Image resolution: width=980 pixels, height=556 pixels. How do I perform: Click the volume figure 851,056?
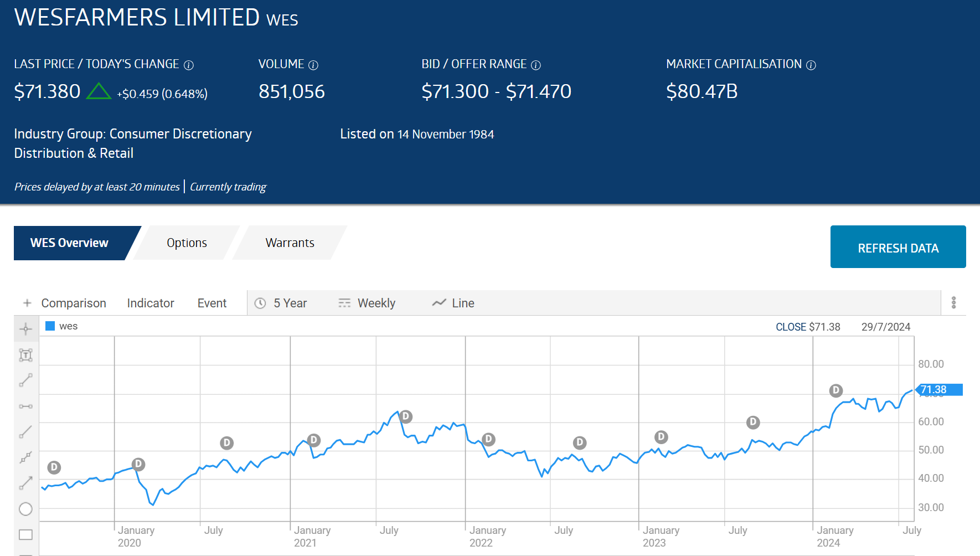292,91
